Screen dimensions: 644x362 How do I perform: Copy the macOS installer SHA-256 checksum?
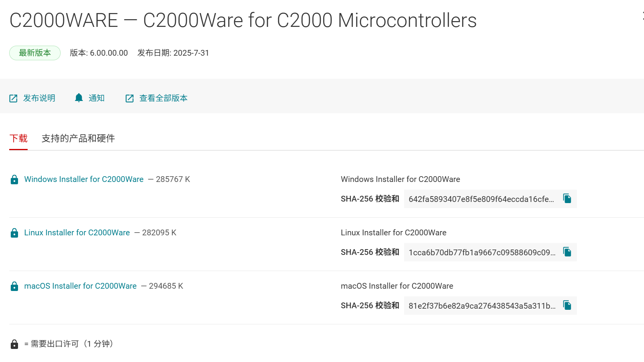tap(568, 306)
